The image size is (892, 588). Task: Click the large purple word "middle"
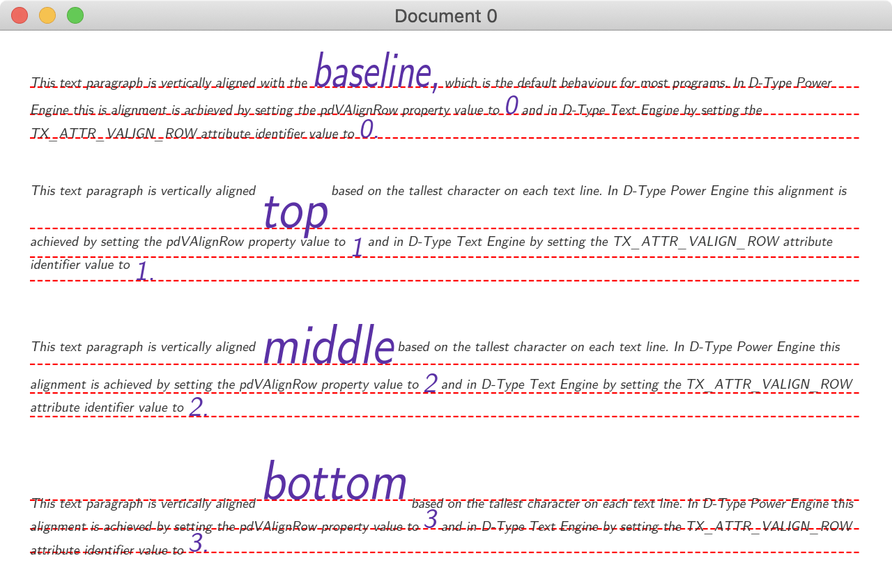[x=329, y=345]
